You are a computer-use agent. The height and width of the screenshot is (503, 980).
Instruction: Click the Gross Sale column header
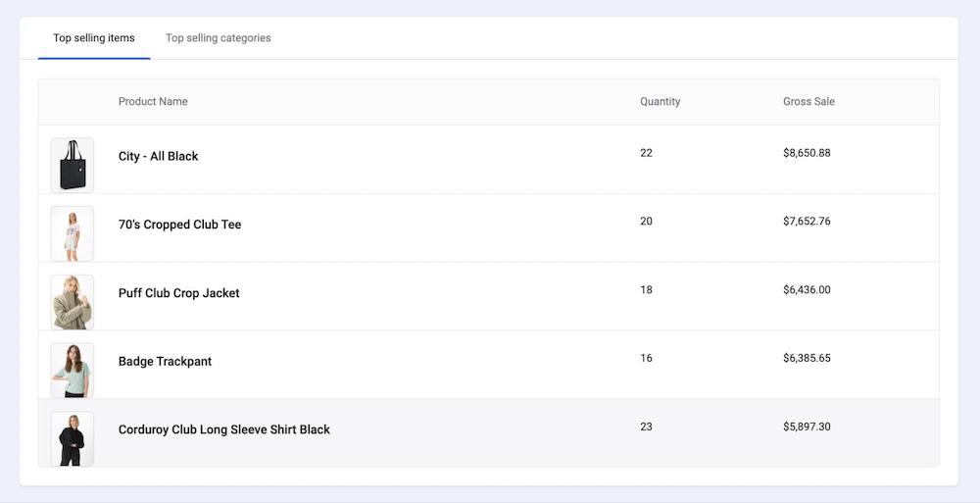[x=808, y=102]
